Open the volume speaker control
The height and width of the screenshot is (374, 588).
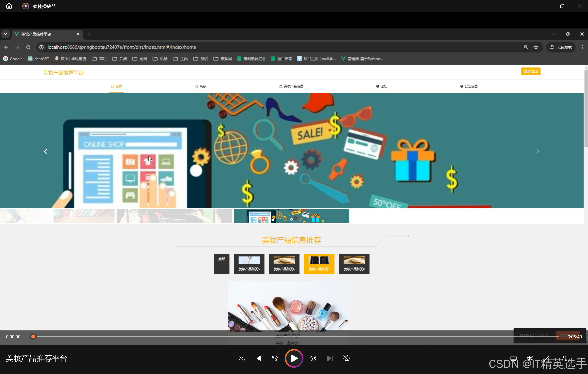[x=530, y=358]
